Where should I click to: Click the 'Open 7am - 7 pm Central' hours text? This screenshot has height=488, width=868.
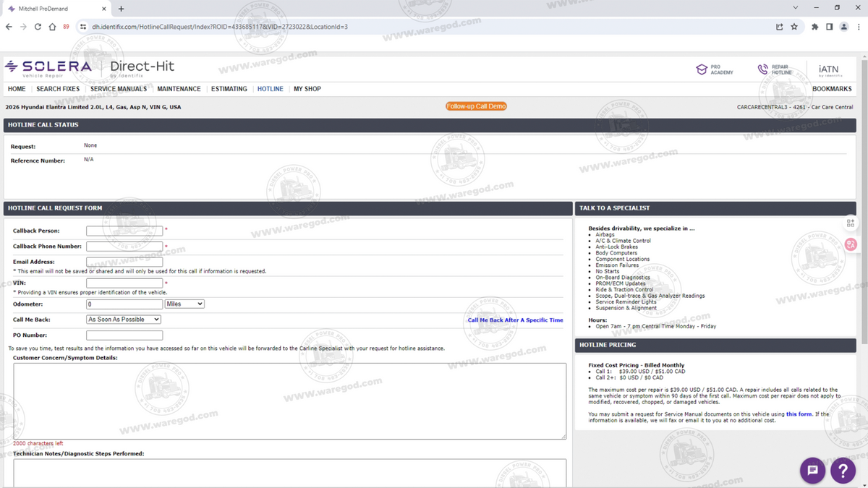[x=656, y=326]
